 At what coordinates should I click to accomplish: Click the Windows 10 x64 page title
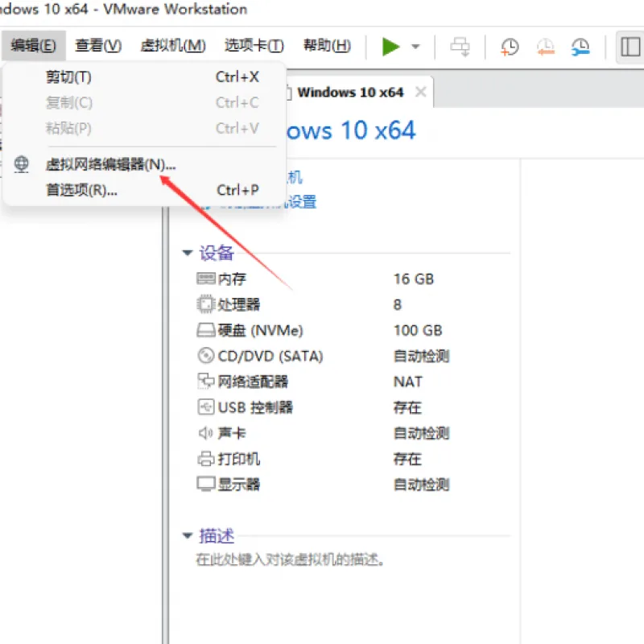point(351,130)
